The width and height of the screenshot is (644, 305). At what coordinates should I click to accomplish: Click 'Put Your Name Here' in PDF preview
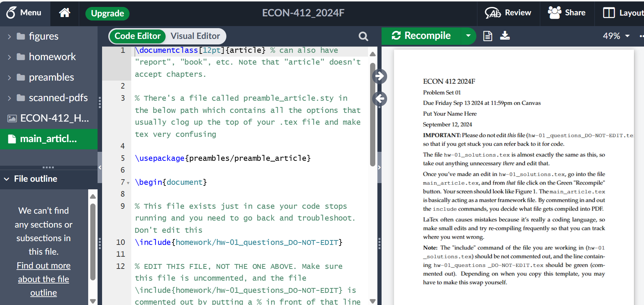click(x=450, y=114)
